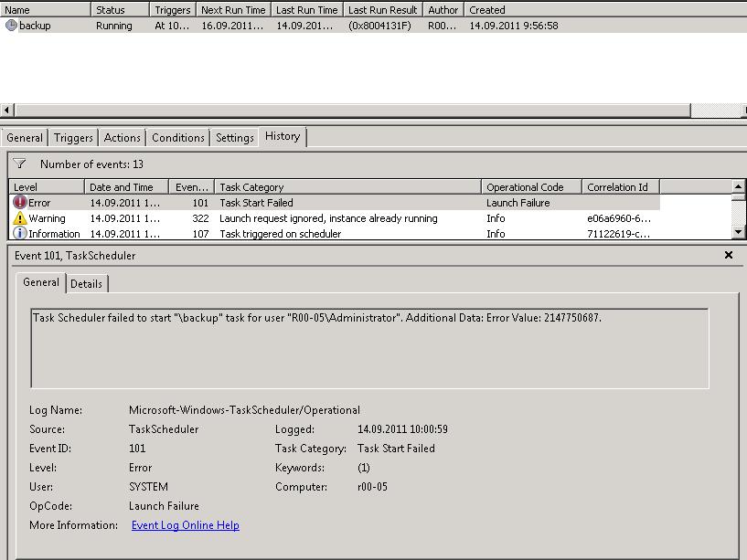Open the General task tab
Screen dimensions: 747x560
point(25,138)
